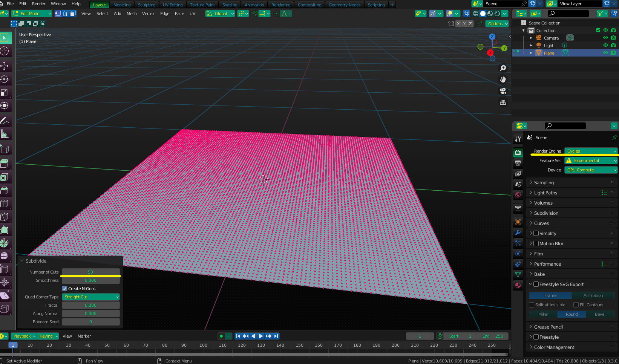This screenshot has height=364, width=619.
Task: Enable Freestyle SVG Export checkbox
Action: [x=536, y=284]
